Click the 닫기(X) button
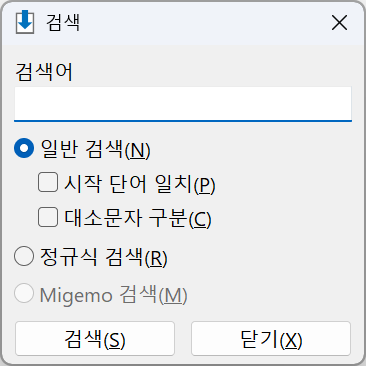The width and height of the screenshot is (366, 366). tap(271, 338)
